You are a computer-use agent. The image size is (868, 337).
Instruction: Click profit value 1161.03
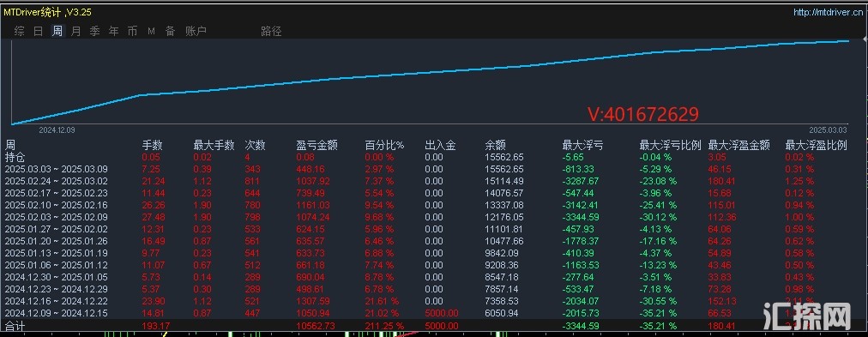coord(313,205)
